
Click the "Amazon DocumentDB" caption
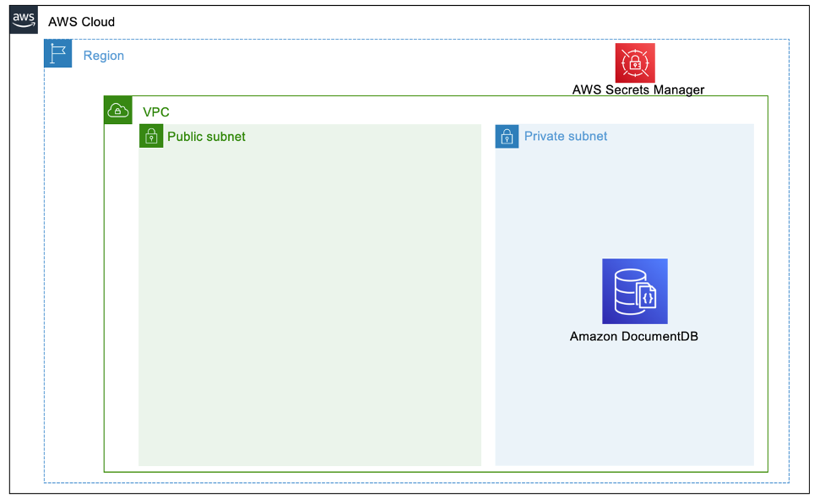[634, 336]
